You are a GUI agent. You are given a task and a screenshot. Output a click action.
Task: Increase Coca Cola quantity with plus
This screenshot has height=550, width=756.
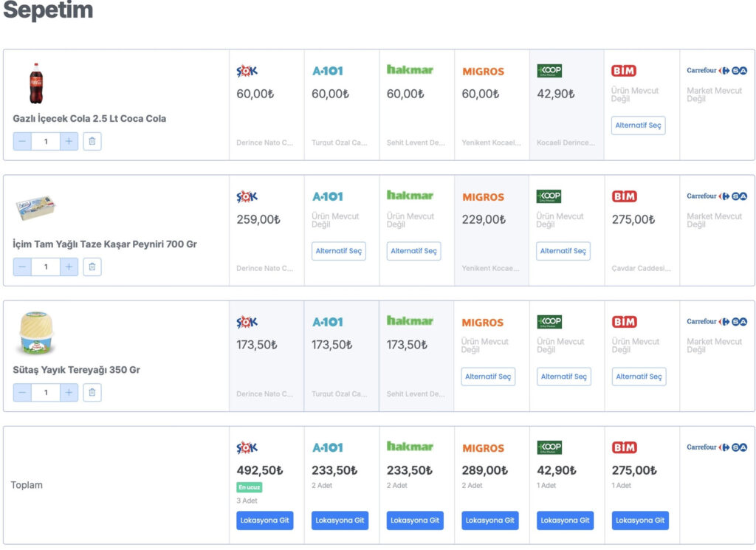(x=69, y=141)
